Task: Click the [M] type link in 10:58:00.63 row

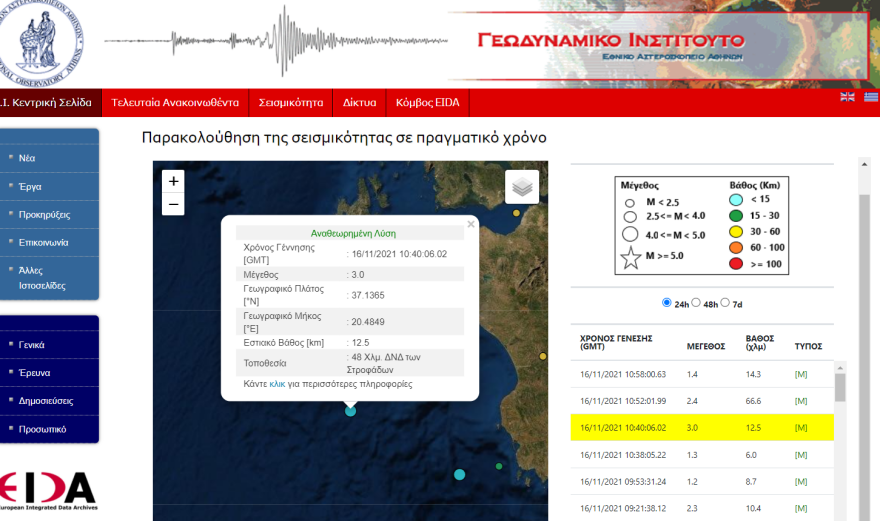Action: pos(801,374)
